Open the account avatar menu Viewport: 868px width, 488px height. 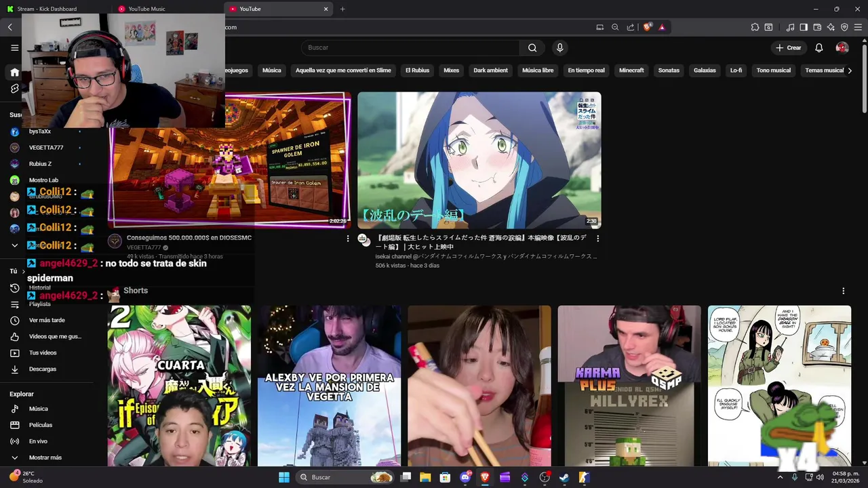point(842,47)
